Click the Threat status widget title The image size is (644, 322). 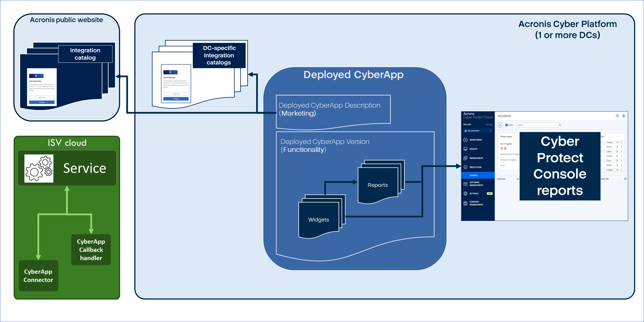click(x=506, y=137)
